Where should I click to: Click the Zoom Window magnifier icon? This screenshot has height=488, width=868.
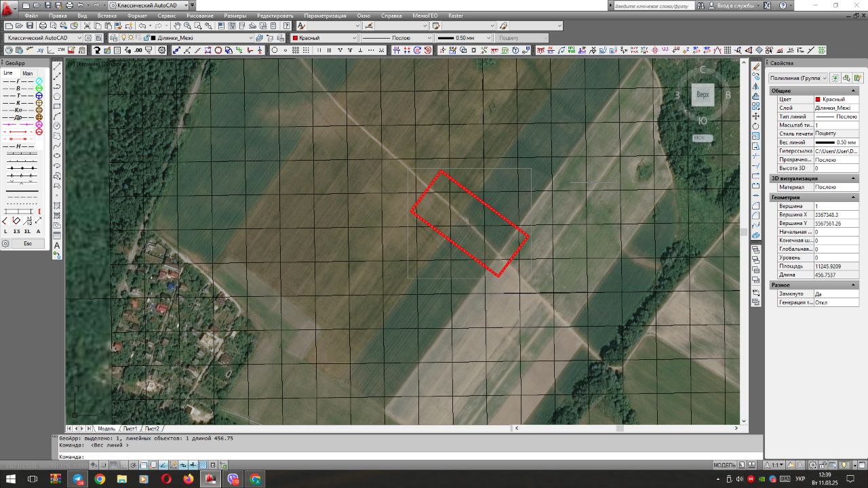pyautogui.click(x=197, y=25)
